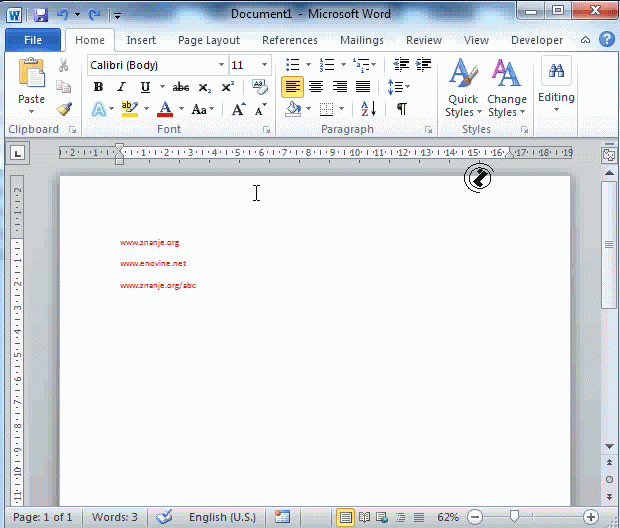Enable Center text alignment
This screenshot has height=528, width=620.
(x=316, y=87)
